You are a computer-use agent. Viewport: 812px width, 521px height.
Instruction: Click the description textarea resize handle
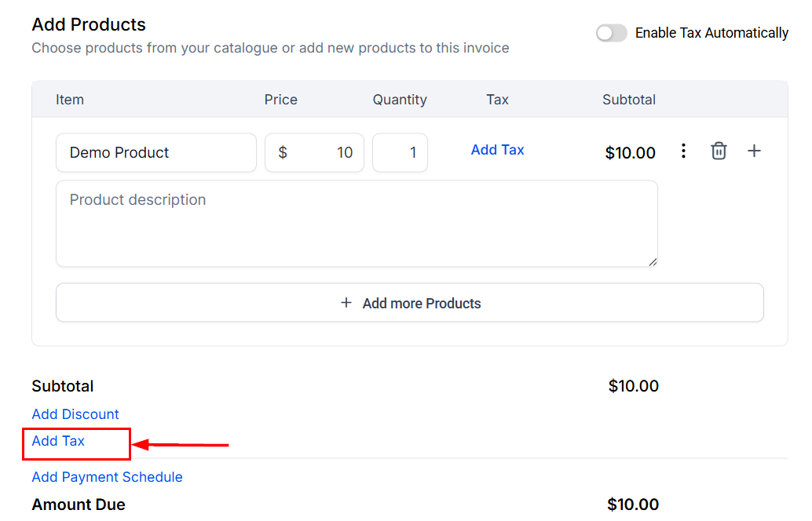click(653, 262)
